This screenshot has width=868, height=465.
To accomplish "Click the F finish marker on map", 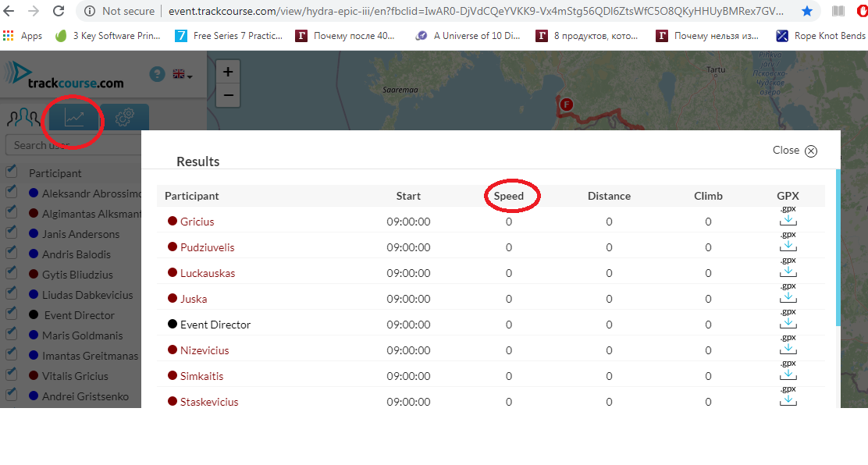I will [566, 104].
